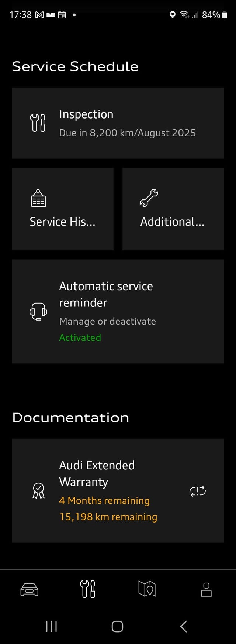Image resolution: width=236 pixels, height=644 pixels.
Task: Open Automatic service reminder settings
Action: (x=118, y=311)
